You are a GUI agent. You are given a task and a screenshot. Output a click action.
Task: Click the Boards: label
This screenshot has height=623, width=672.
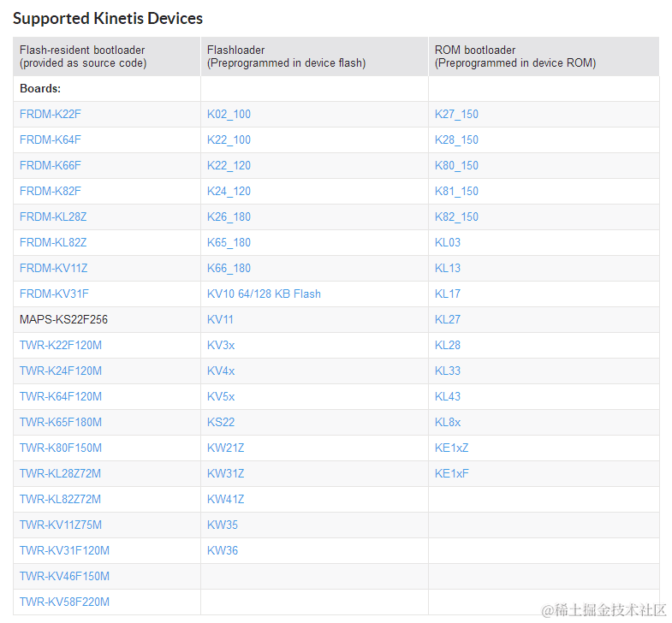coord(40,89)
